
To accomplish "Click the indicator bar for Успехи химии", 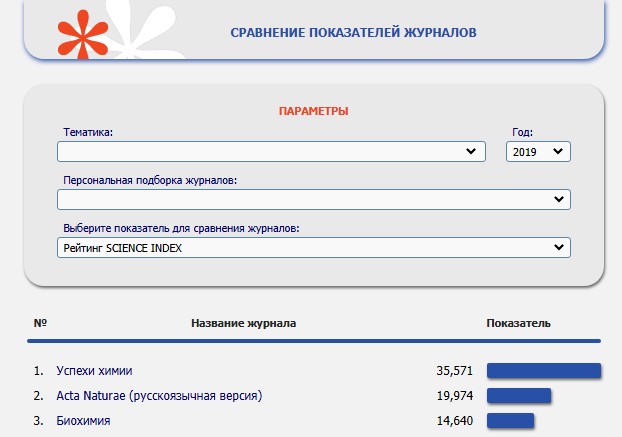I will 544,371.
